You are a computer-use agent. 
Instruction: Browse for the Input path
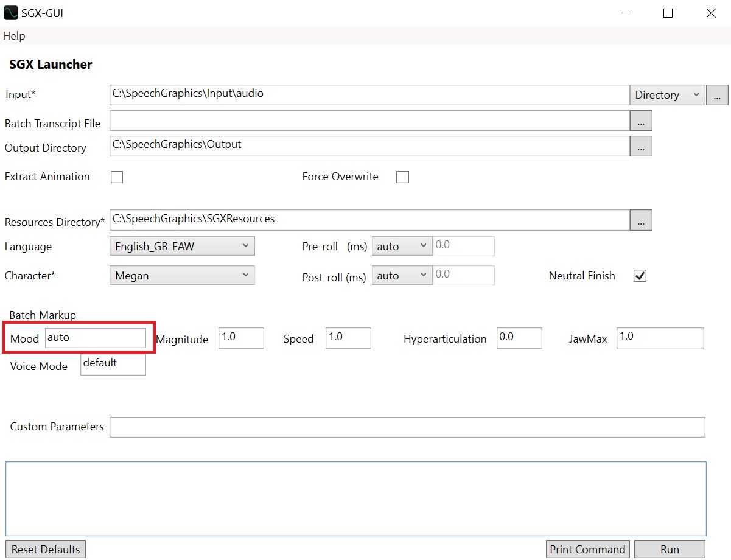(x=717, y=95)
